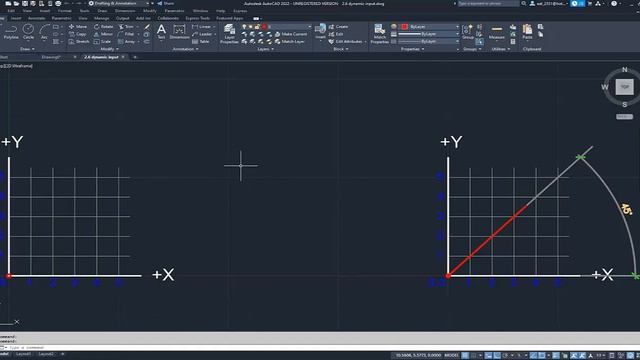Open the ByLayer linetype dropdown
The image size is (640, 360).
click(x=429, y=42)
